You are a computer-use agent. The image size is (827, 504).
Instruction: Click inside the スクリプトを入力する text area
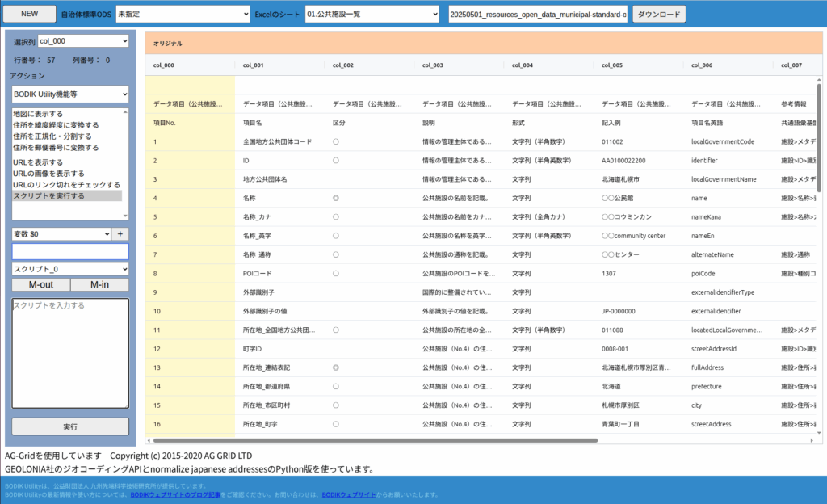coord(69,355)
